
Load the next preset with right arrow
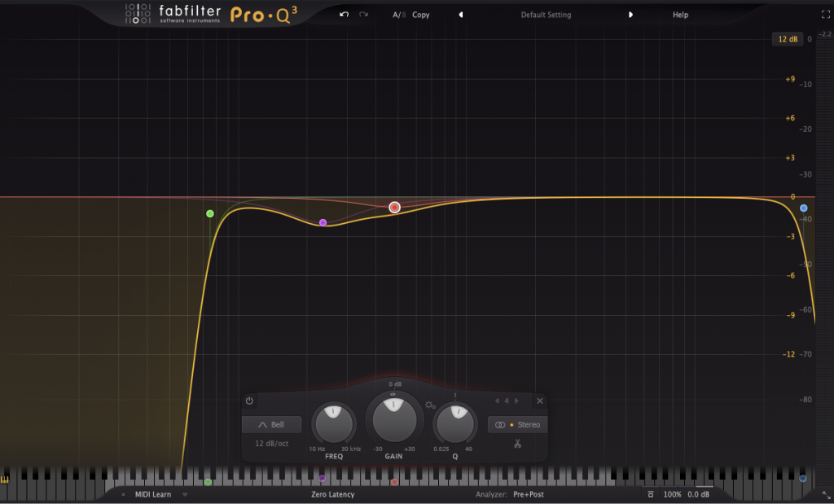(x=631, y=15)
